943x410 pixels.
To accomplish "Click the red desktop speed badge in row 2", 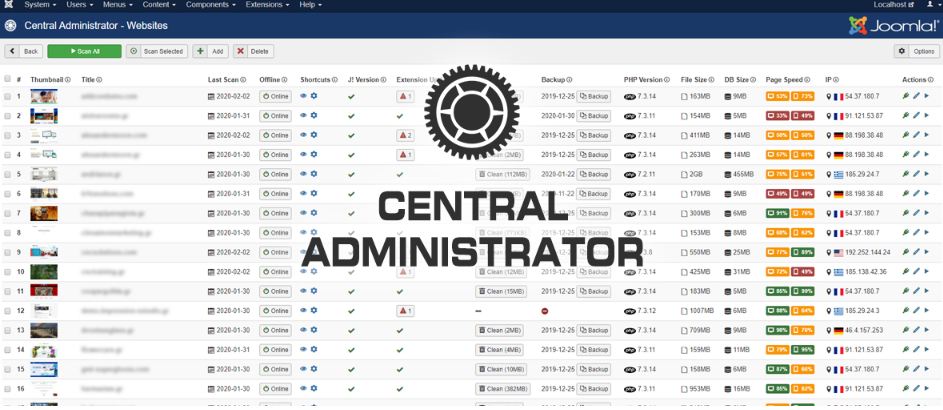I will tap(778, 116).
